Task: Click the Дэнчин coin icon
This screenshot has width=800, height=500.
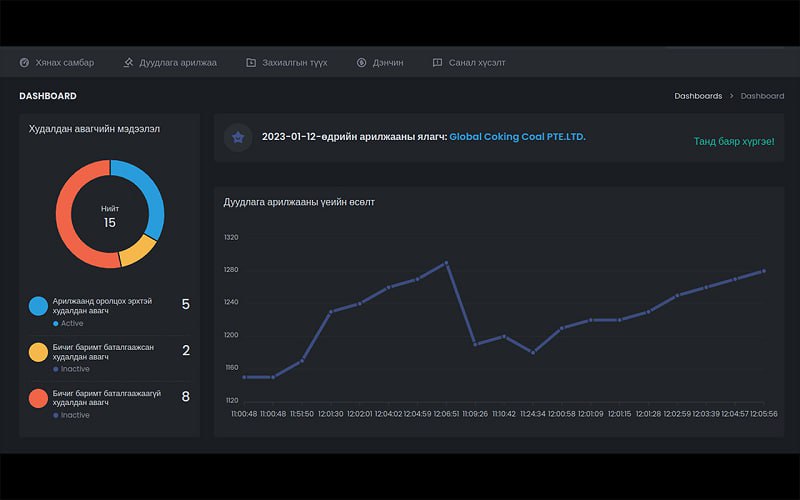Action: (x=361, y=63)
